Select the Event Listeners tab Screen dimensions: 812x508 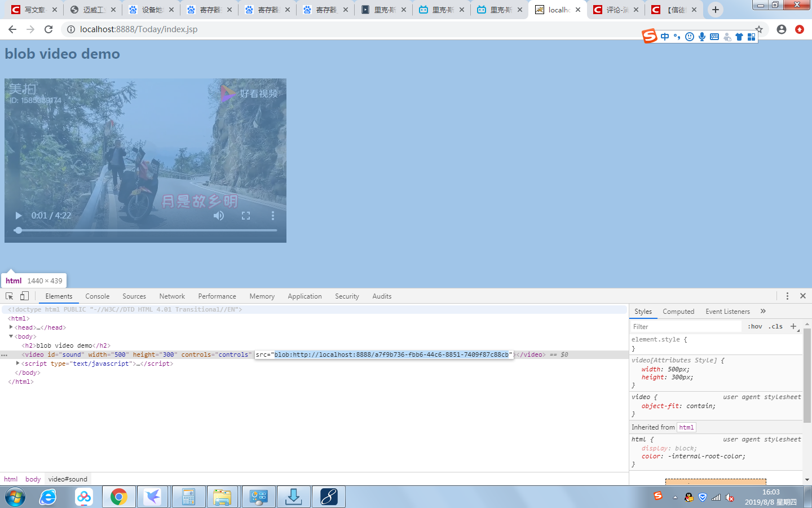[x=727, y=312]
